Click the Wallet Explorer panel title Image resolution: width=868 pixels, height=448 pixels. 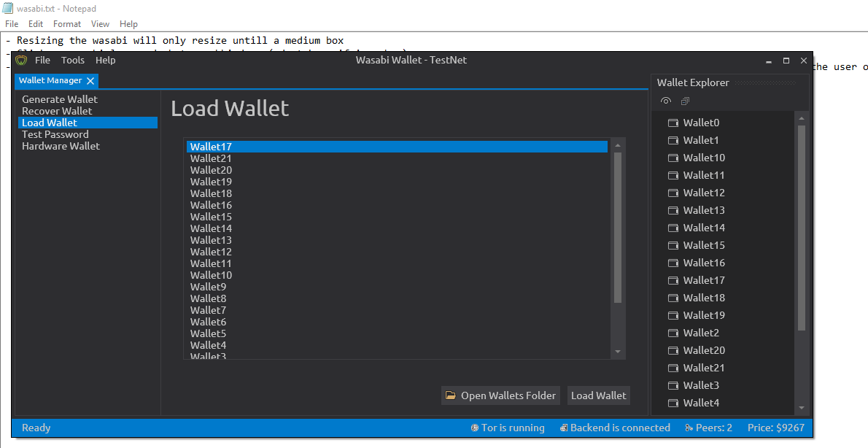(692, 82)
